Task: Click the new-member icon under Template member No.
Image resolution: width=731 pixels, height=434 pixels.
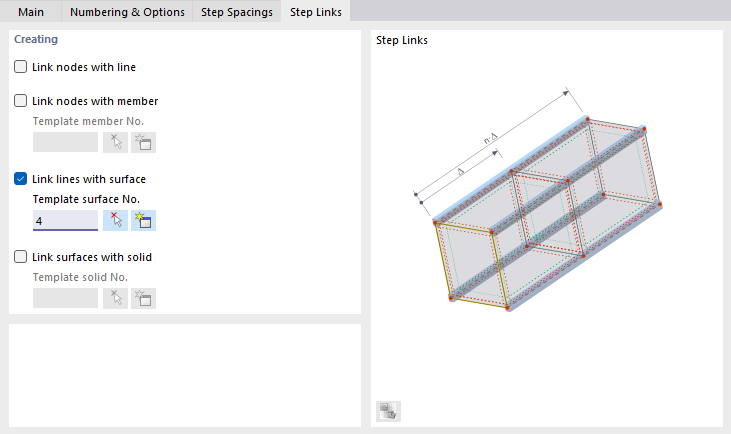Action: (x=144, y=142)
